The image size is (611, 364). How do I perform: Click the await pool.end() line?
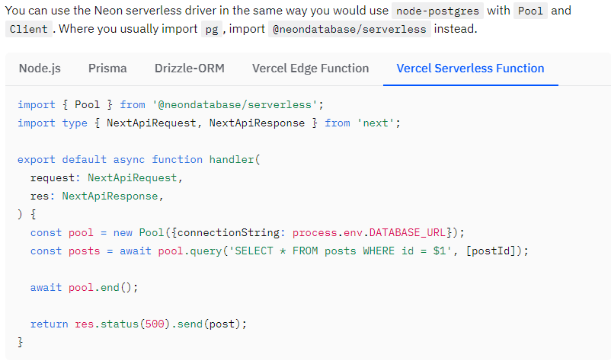[x=85, y=287]
